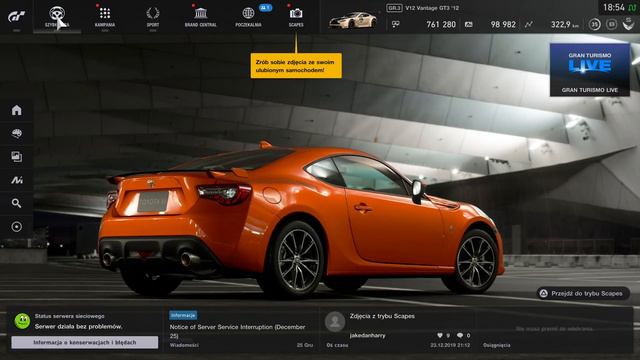Click Przejdź do trybu Scapes button
Screen dimensions: 640x360
[583, 293]
